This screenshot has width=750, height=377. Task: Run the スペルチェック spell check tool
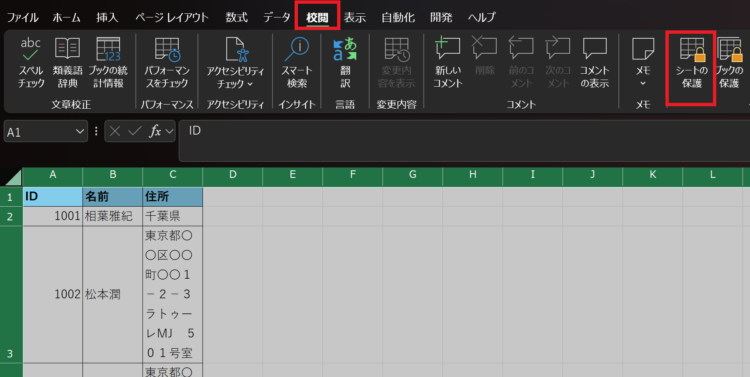[31, 63]
